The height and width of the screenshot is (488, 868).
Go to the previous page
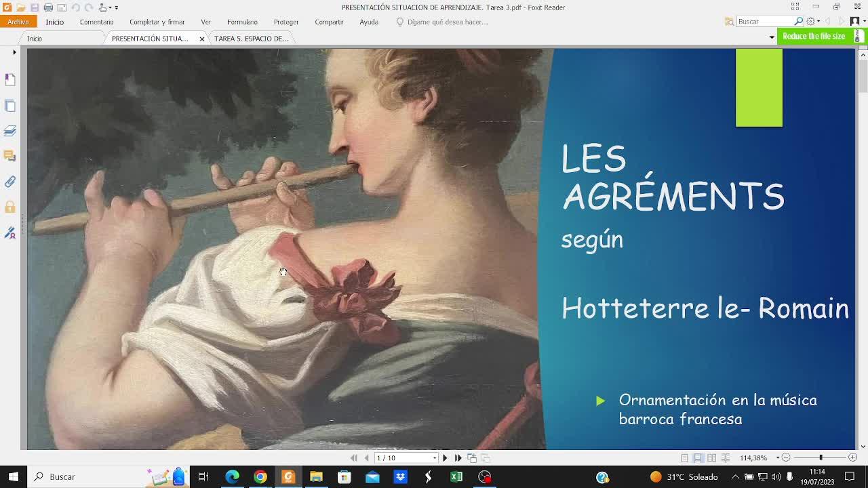pos(367,458)
